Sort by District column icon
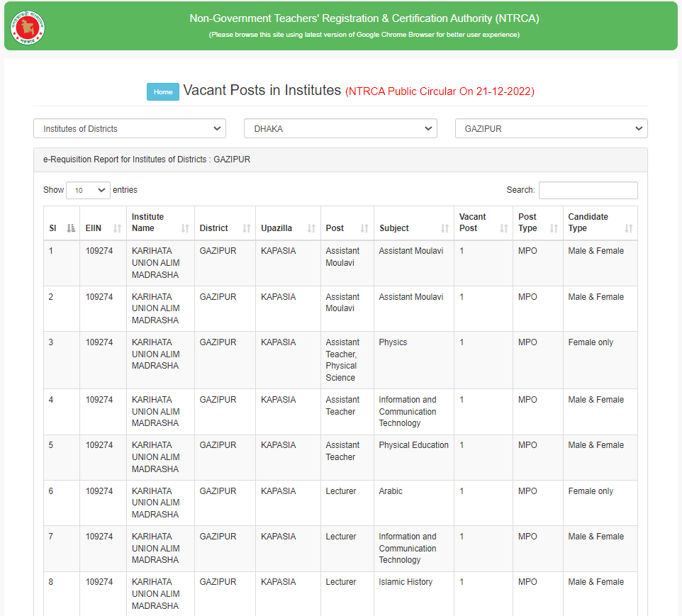The width and height of the screenshot is (682, 616). coord(246,228)
